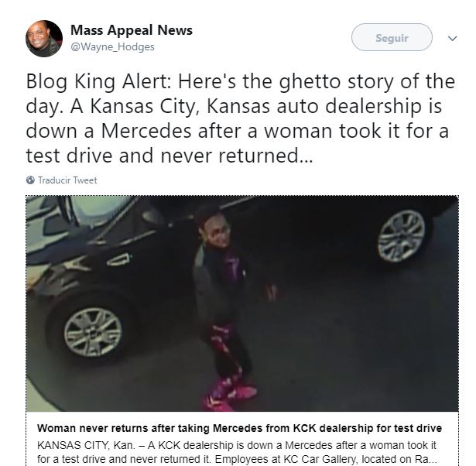Click the pink sneakers in the photo

click(x=231, y=394)
